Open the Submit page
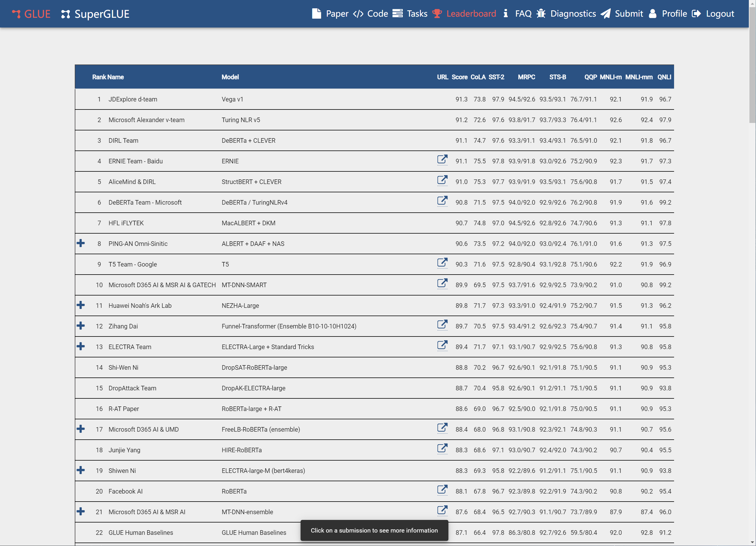The width and height of the screenshot is (756, 546). (x=622, y=14)
